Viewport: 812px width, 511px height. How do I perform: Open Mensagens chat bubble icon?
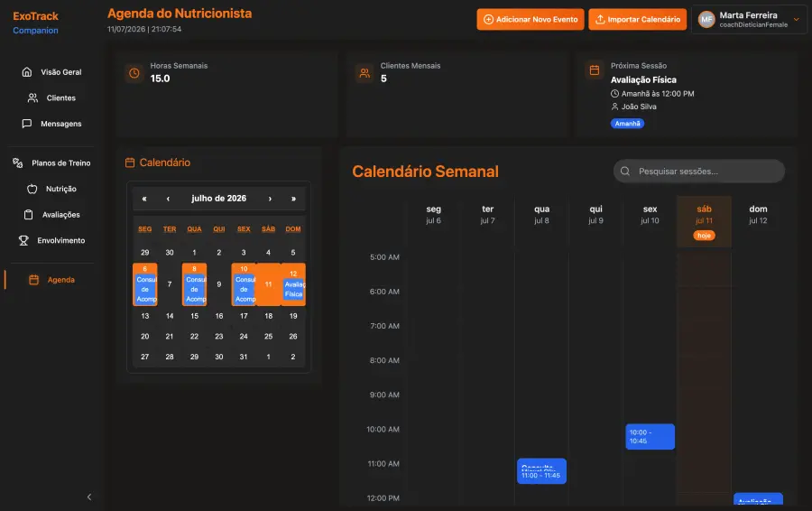pos(27,124)
